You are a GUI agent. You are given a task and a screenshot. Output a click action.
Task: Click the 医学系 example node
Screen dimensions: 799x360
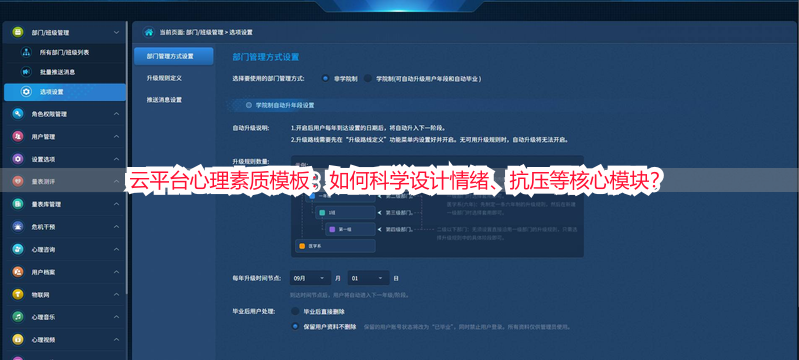pyautogui.click(x=335, y=246)
